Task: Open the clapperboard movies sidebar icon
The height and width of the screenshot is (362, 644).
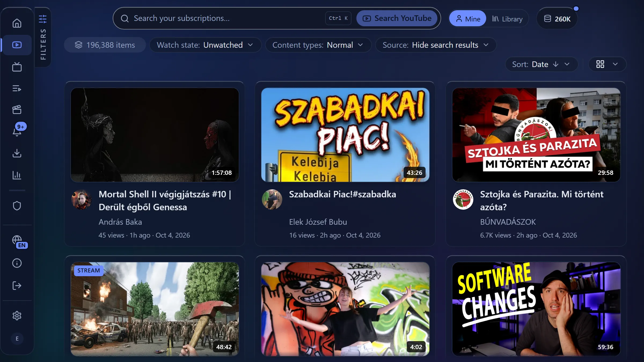Action: [17, 109]
